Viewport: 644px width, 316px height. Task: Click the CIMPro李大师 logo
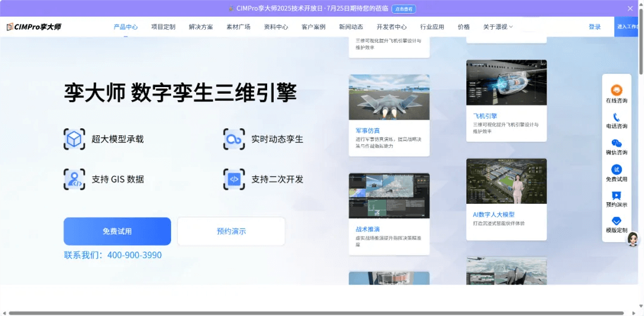coord(33,27)
